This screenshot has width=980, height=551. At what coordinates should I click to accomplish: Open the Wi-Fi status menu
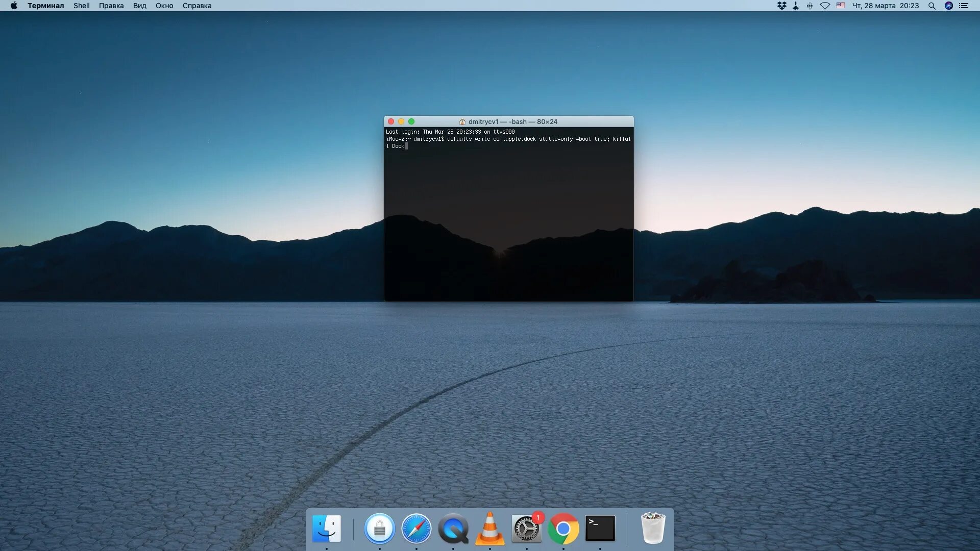click(x=825, y=6)
